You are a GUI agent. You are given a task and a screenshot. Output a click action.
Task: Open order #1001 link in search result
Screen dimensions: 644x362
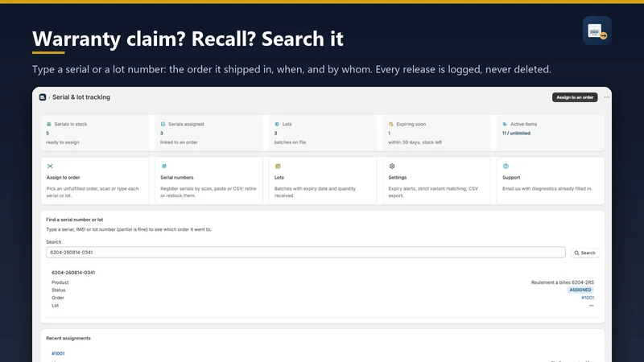(x=588, y=298)
